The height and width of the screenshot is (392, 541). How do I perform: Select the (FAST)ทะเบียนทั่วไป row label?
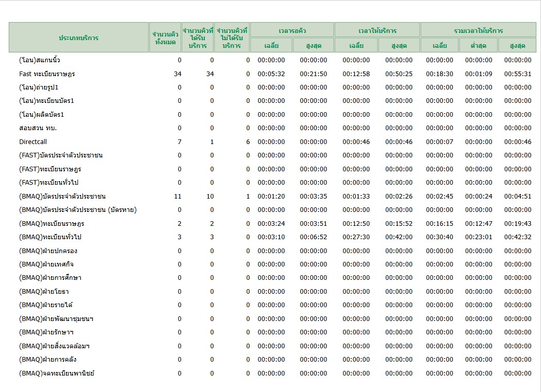49,183
